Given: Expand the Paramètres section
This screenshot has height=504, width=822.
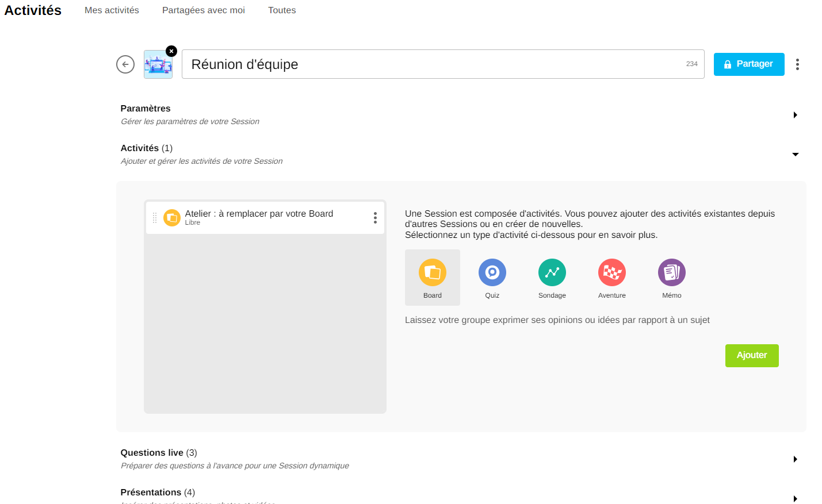Looking at the screenshot, I should (795, 115).
